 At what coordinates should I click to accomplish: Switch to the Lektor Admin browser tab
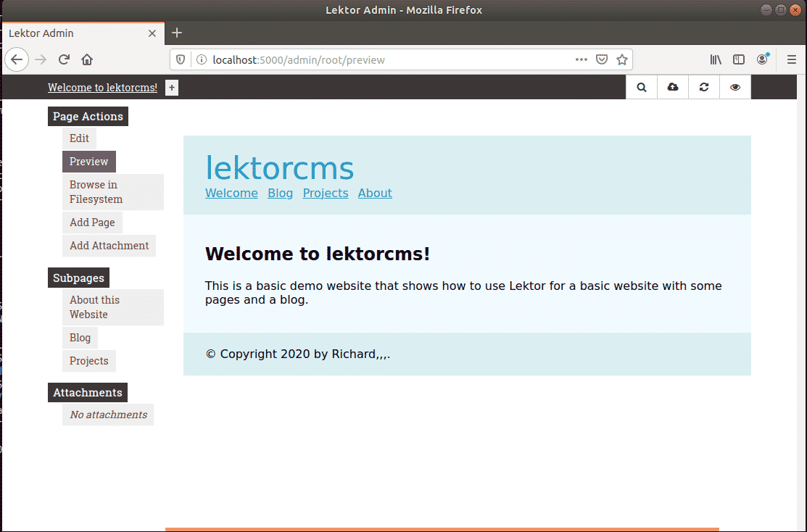(73, 33)
